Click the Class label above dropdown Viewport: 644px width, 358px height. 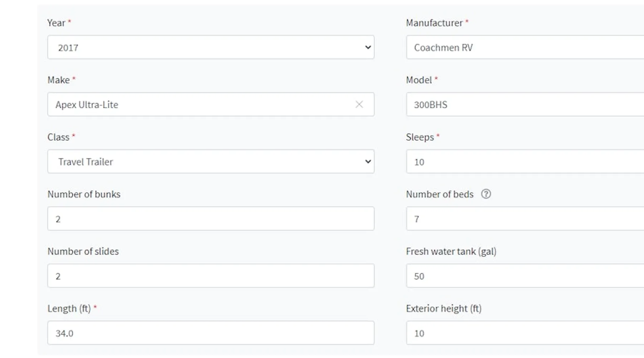pos(58,137)
